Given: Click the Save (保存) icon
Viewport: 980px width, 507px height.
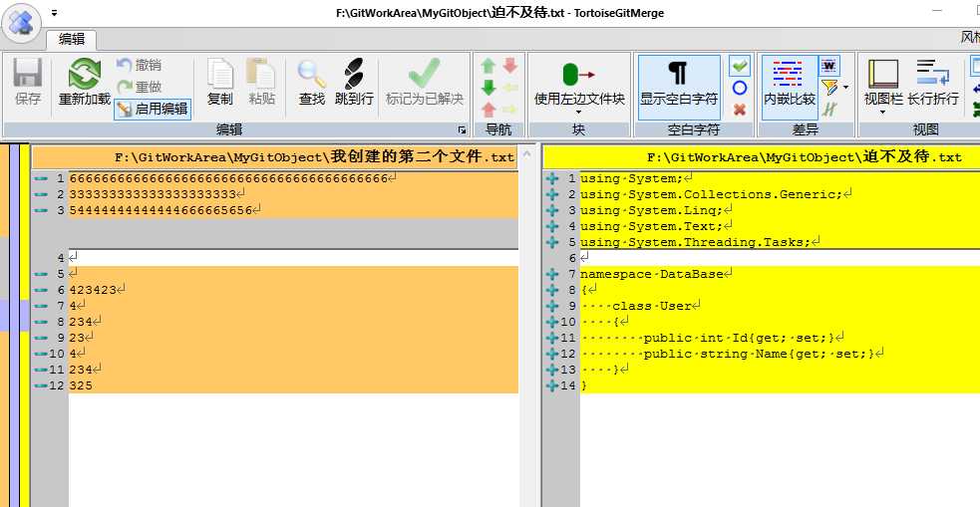Looking at the screenshot, I should [28, 82].
